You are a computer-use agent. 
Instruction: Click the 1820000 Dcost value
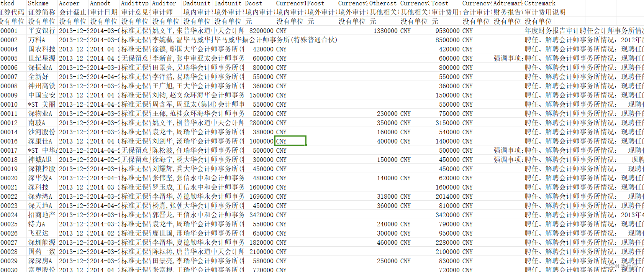click(x=259, y=242)
